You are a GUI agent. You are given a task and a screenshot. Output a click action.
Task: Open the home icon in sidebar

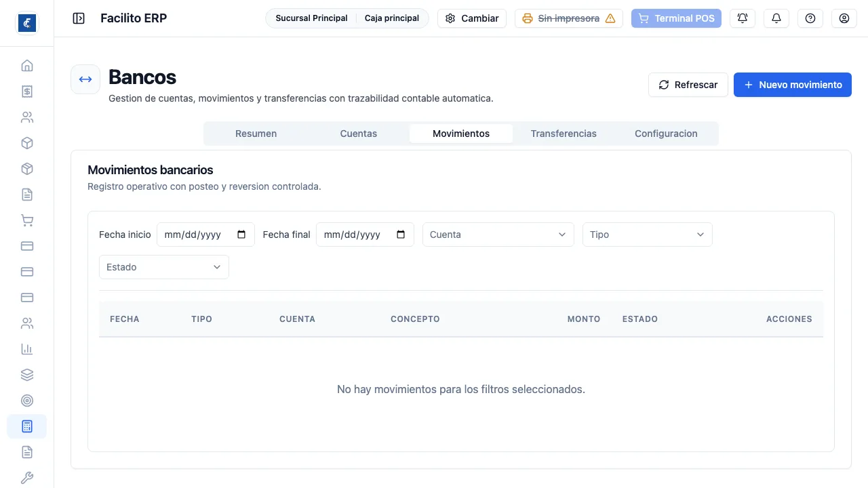point(27,66)
